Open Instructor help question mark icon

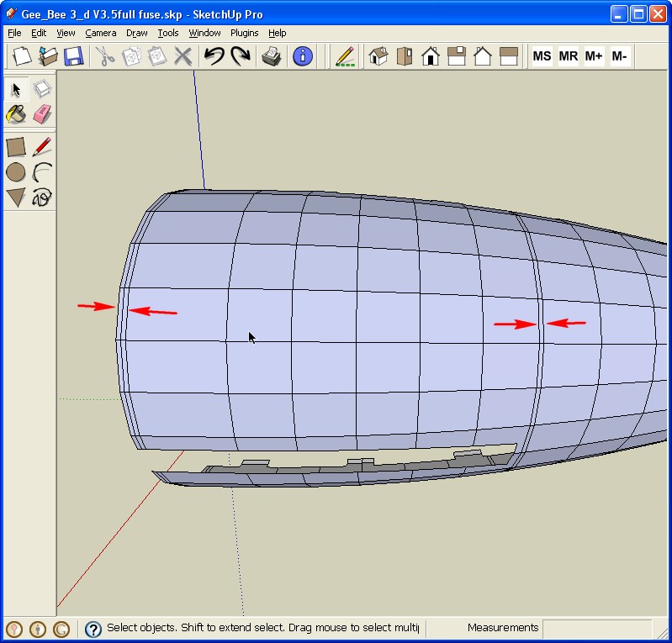pyautogui.click(x=93, y=629)
